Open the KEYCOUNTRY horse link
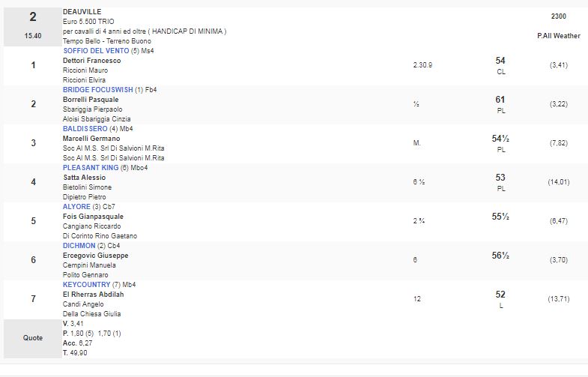 [87, 285]
